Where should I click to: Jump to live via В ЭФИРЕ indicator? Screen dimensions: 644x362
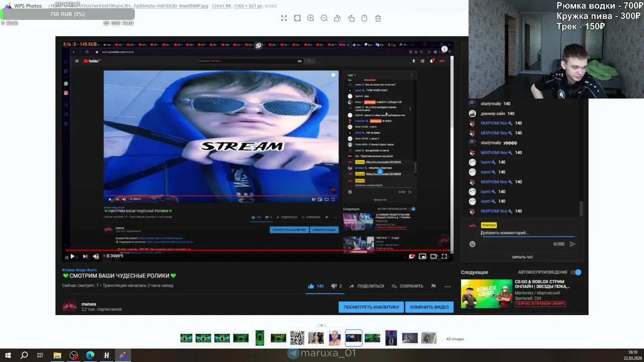click(114, 256)
